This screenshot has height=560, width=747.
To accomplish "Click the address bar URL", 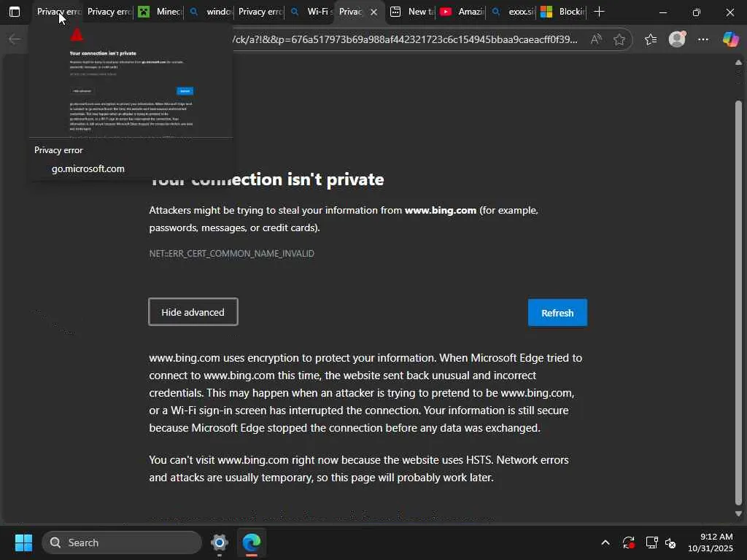I will [x=405, y=39].
